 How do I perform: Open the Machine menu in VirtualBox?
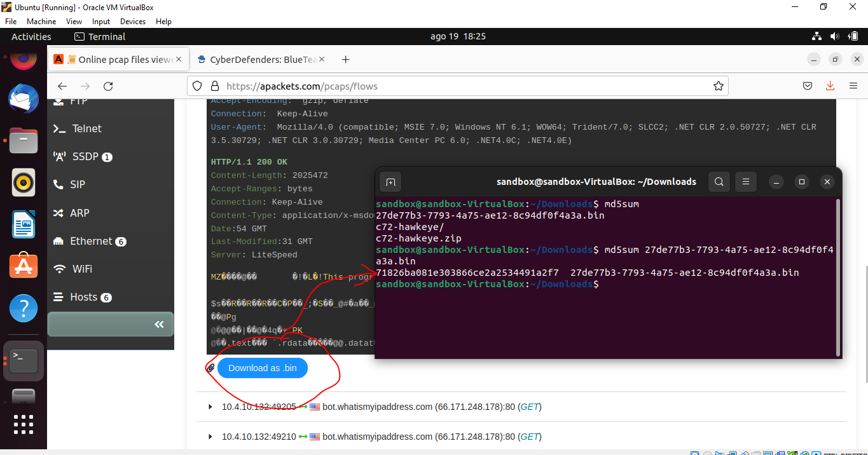coord(41,21)
